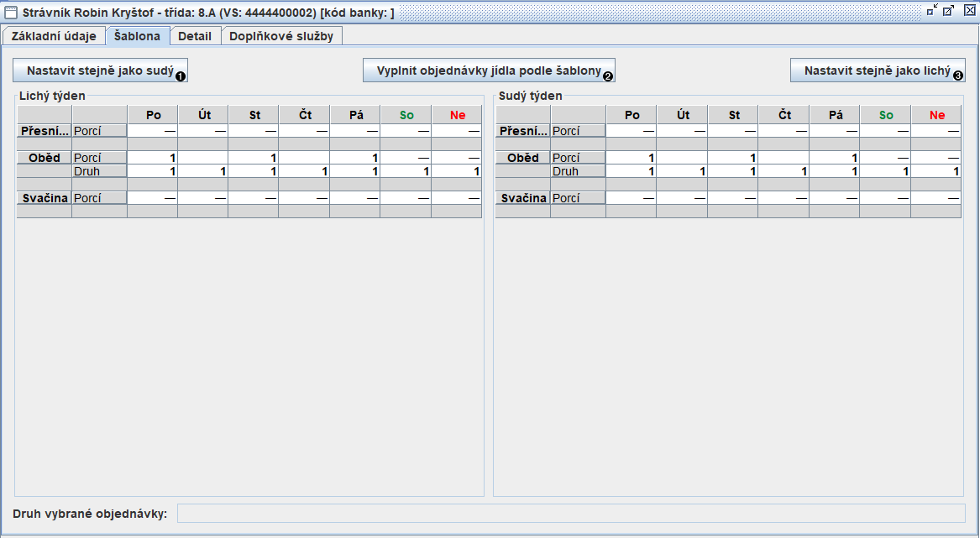Click the minimize-to-icon window button
Viewport: 980px width, 538px height.
931,11
